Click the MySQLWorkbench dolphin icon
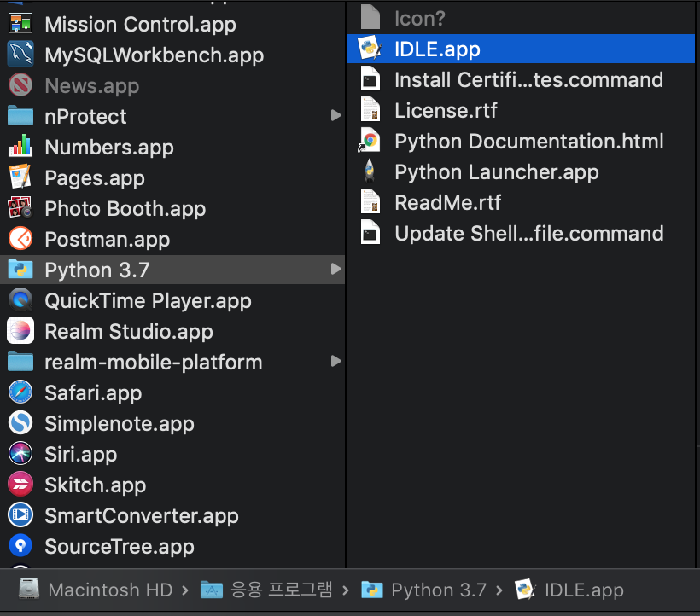Screen dimensions: 700x616 click(x=20, y=55)
